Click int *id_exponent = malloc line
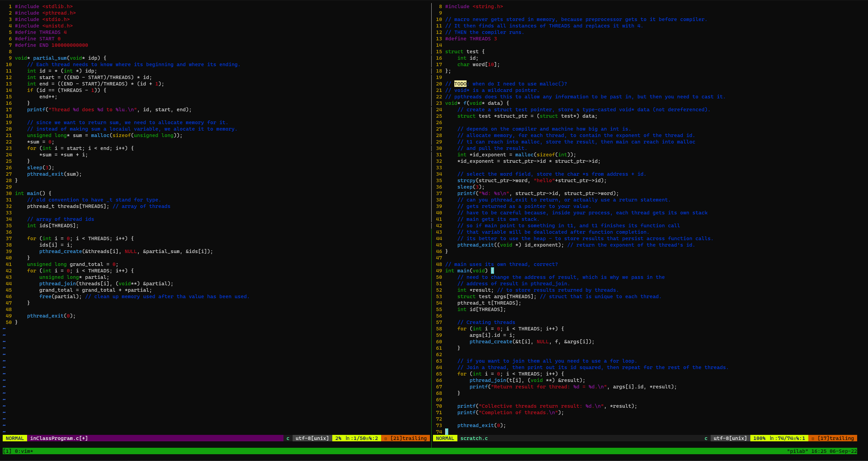This screenshot has width=868, height=461. tap(517, 155)
